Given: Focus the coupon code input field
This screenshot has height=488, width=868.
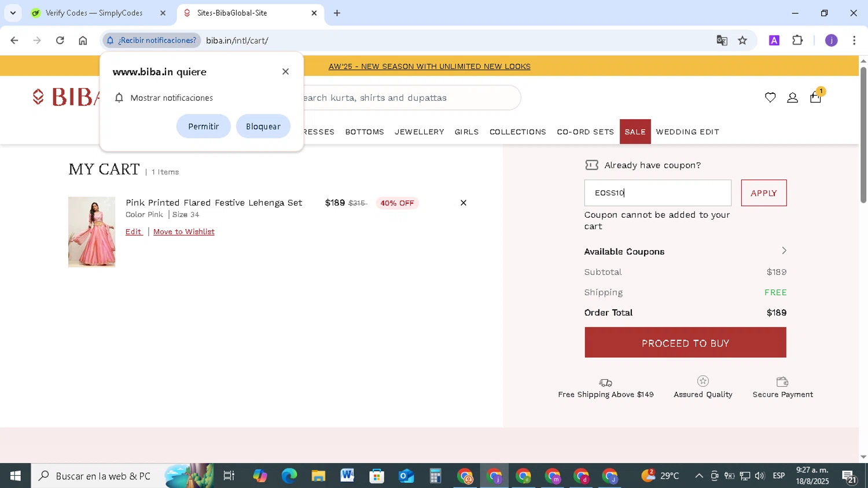Looking at the screenshot, I should [657, 193].
